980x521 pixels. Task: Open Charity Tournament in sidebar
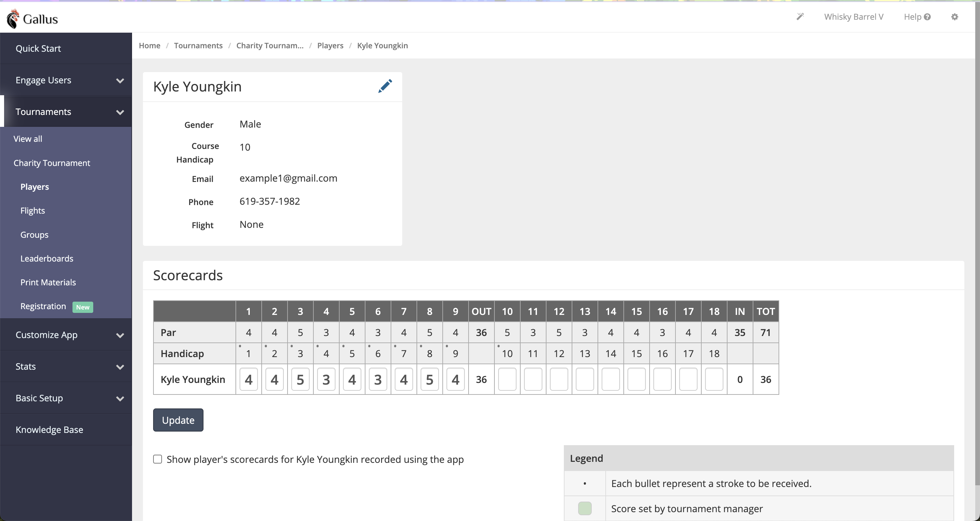(x=52, y=163)
